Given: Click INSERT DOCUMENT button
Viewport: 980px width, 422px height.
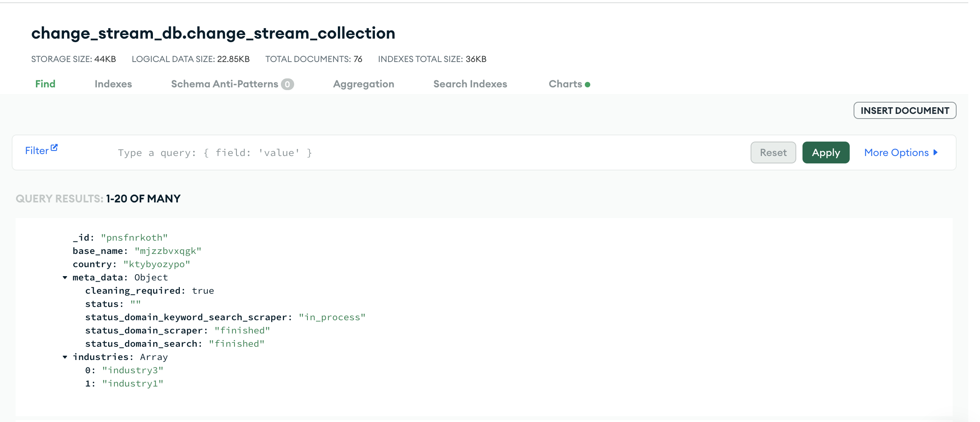Looking at the screenshot, I should 904,110.
